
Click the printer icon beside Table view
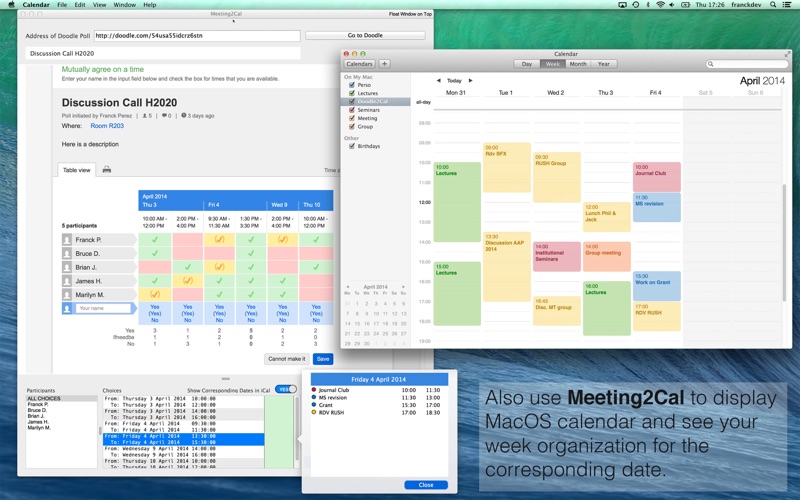pyautogui.click(x=107, y=169)
